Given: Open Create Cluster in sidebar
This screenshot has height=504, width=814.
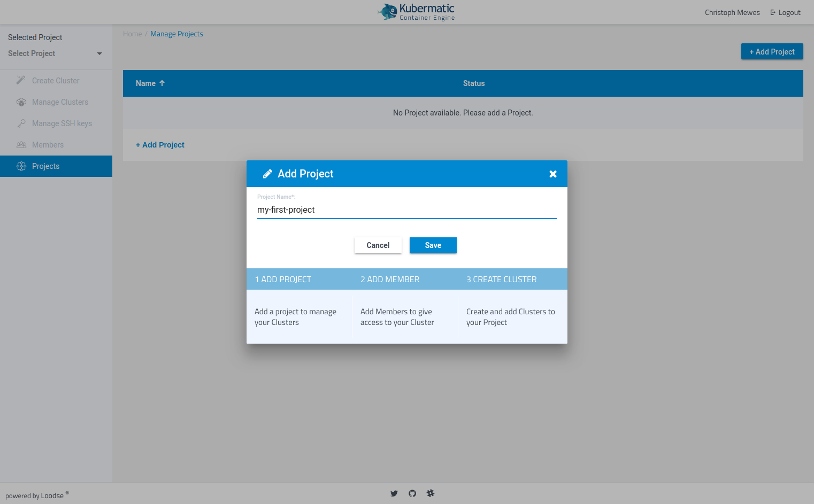Looking at the screenshot, I should click(x=56, y=81).
